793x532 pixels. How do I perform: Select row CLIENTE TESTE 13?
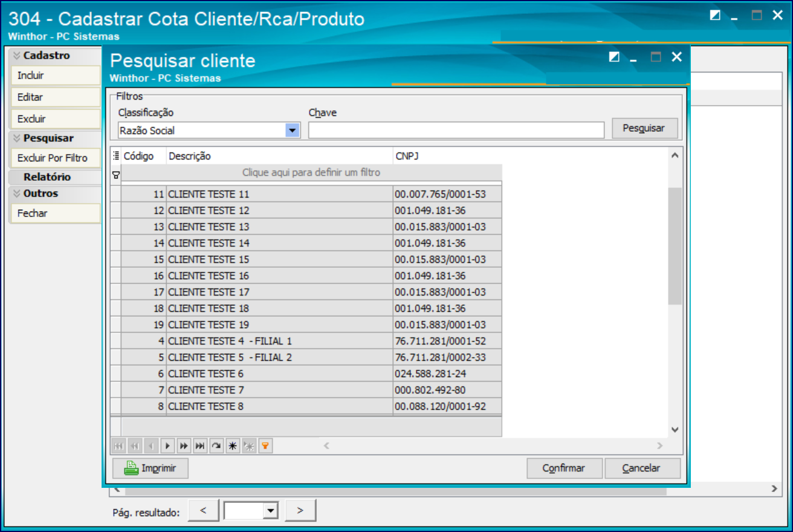[306, 227]
